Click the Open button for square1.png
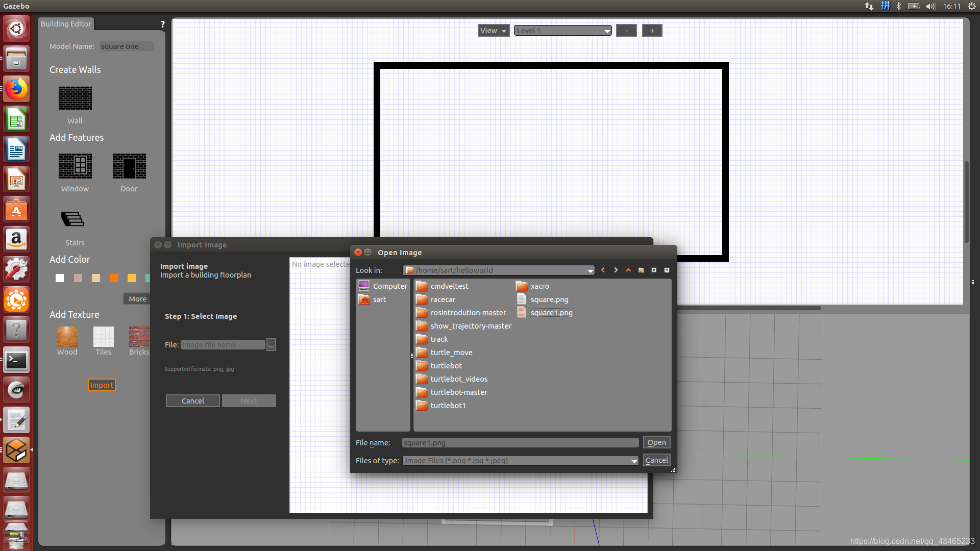 (x=656, y=441)
